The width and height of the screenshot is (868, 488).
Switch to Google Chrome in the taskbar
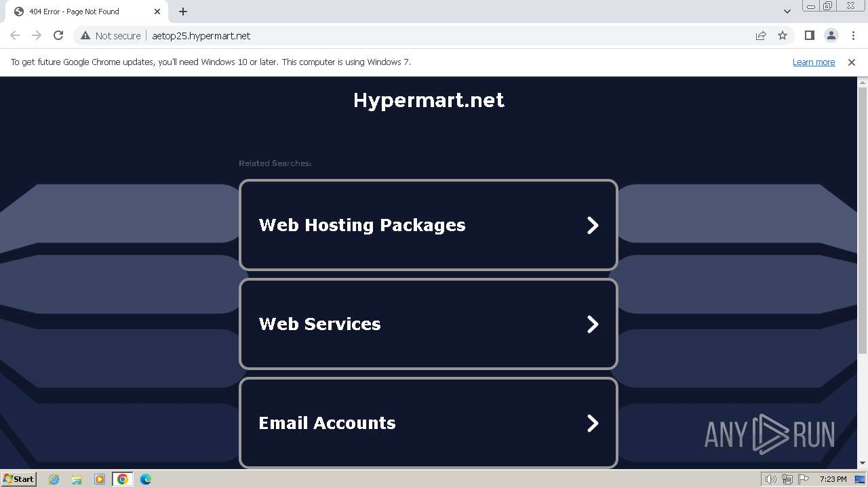tap(123, 479)
